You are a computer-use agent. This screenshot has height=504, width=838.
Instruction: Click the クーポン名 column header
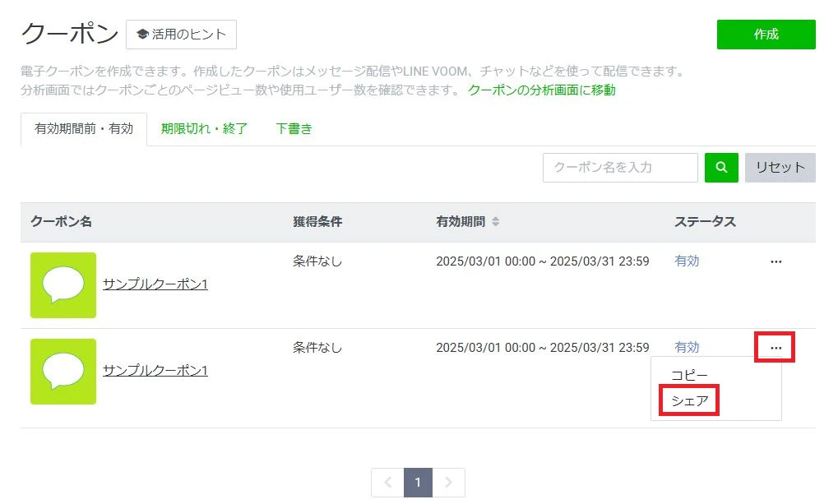[61, 221]
